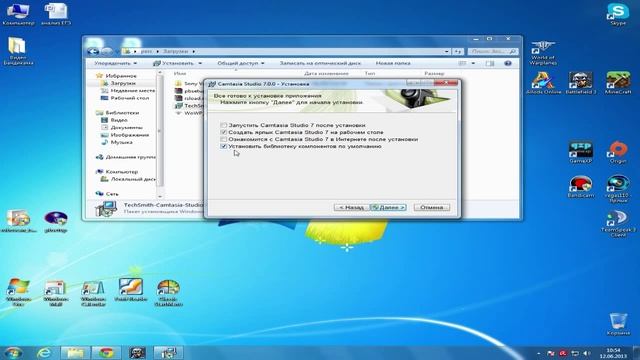Open Battlefield 3 desktop icon
Image resolution: width=640 pixels, height=360 pixels.
pyautogui.click(x=580, y=83)
